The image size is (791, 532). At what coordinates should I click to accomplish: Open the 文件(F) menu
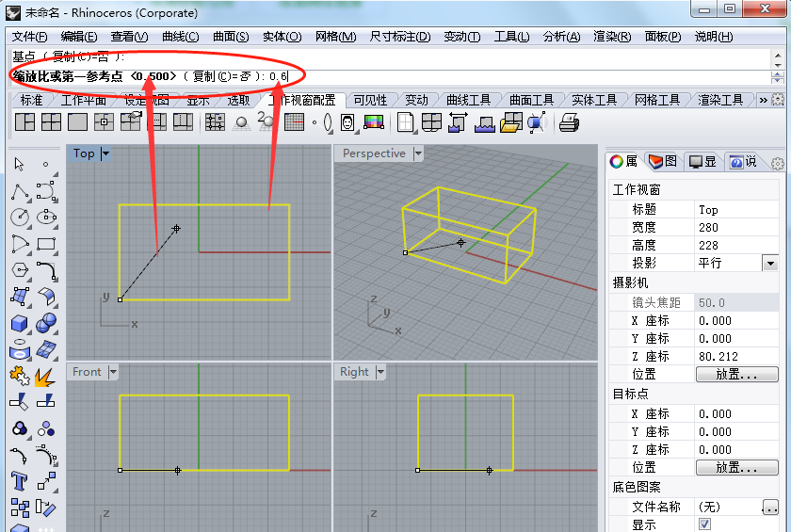(x=29, y=37)
